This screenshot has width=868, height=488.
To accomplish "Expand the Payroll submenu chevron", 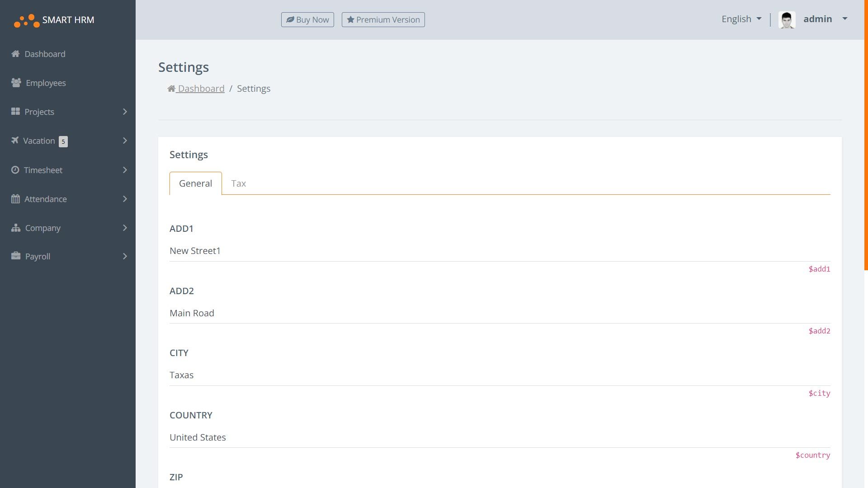I will pyautogui.click(x=125, y=256).
